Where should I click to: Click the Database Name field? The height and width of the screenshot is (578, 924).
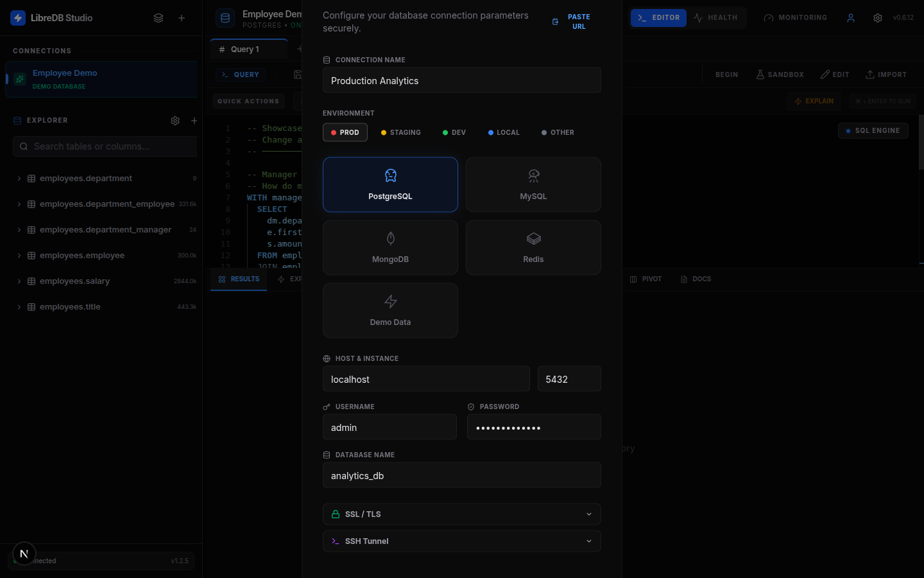pyautogui.click(x=462, y=475)
